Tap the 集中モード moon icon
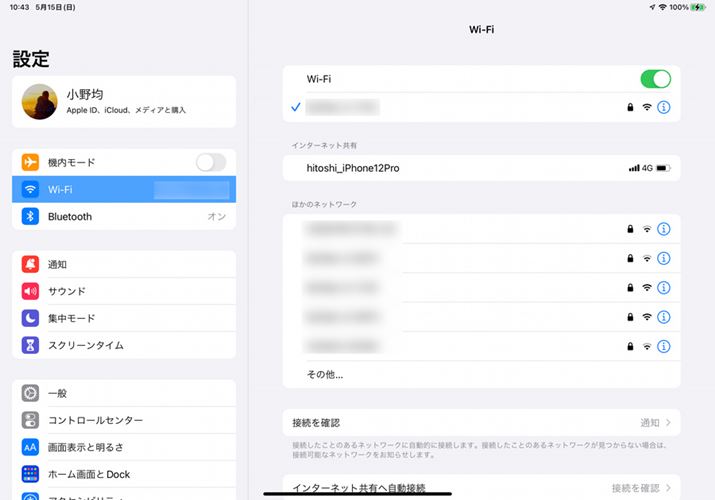 pos(30,318)
